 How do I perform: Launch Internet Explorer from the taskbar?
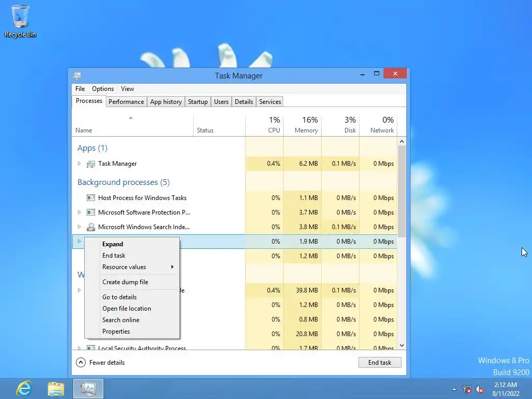[24, 389]
